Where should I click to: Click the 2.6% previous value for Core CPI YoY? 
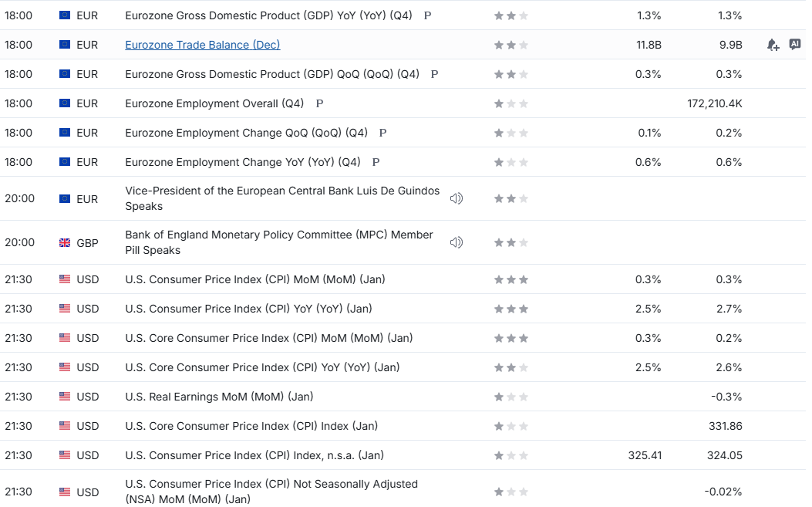[729, 367]
